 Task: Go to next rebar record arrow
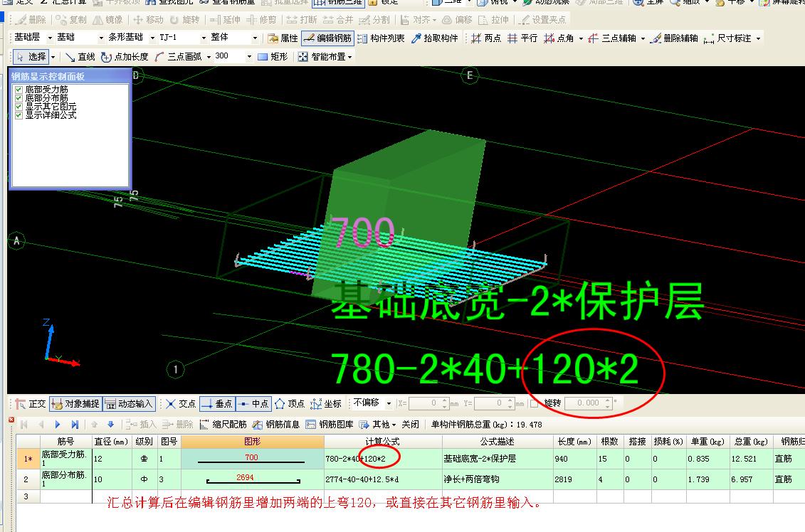click(x=58, y=425)
